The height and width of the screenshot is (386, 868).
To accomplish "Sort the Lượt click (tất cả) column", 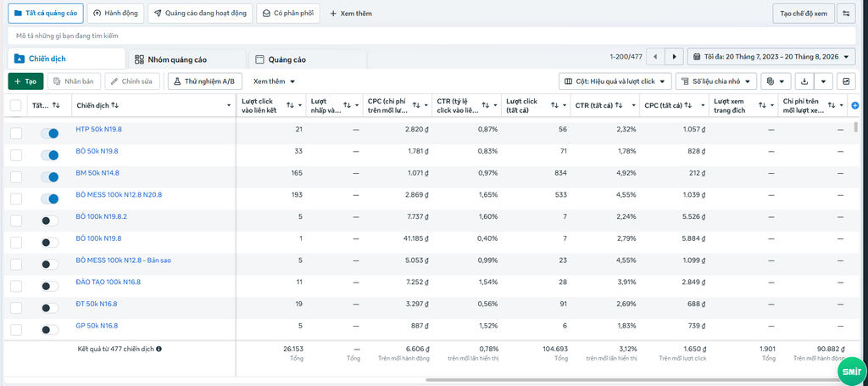I will click(554, 105).
